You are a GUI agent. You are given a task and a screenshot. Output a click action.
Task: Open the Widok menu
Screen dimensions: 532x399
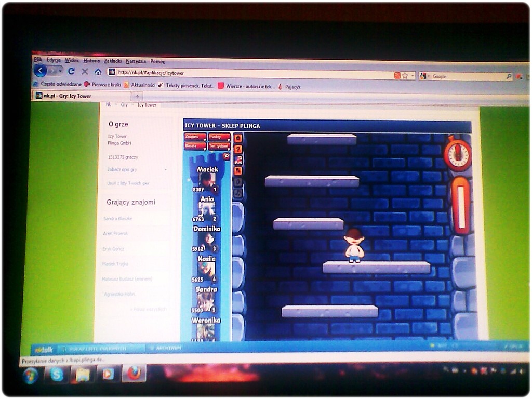click(72, 60)
